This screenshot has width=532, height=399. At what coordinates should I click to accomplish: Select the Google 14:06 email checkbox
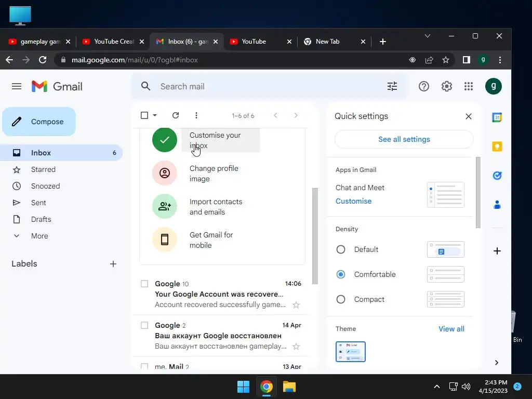144,284
